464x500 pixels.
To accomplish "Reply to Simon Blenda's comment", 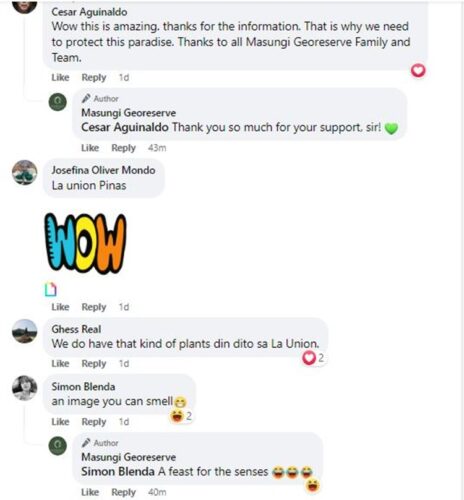I will click(x=94, y=422).
